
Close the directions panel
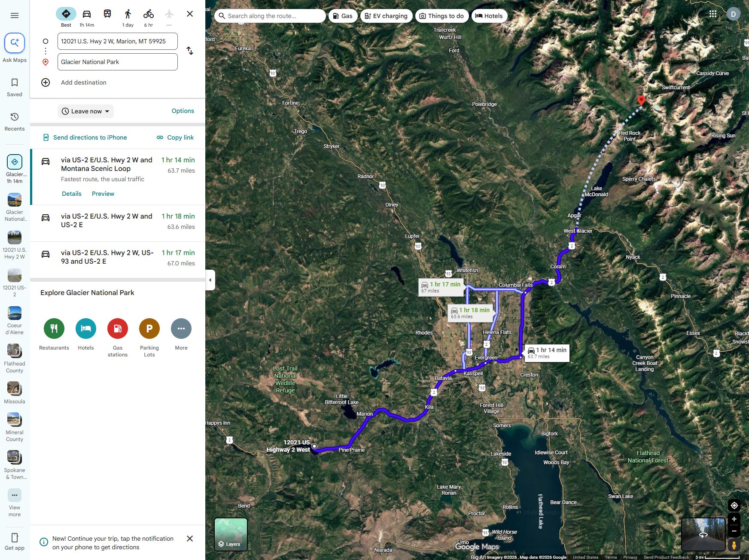tap(190, 14)
